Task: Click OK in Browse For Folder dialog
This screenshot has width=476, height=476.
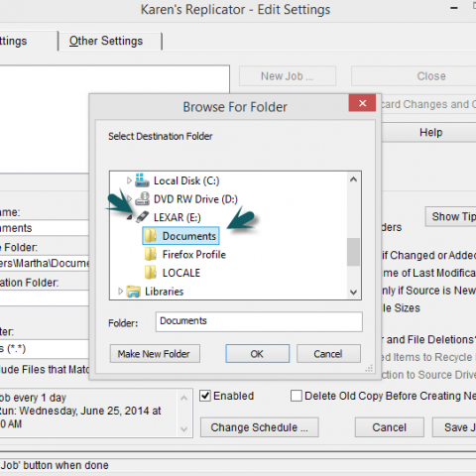Action: click(x=258, y=354)
